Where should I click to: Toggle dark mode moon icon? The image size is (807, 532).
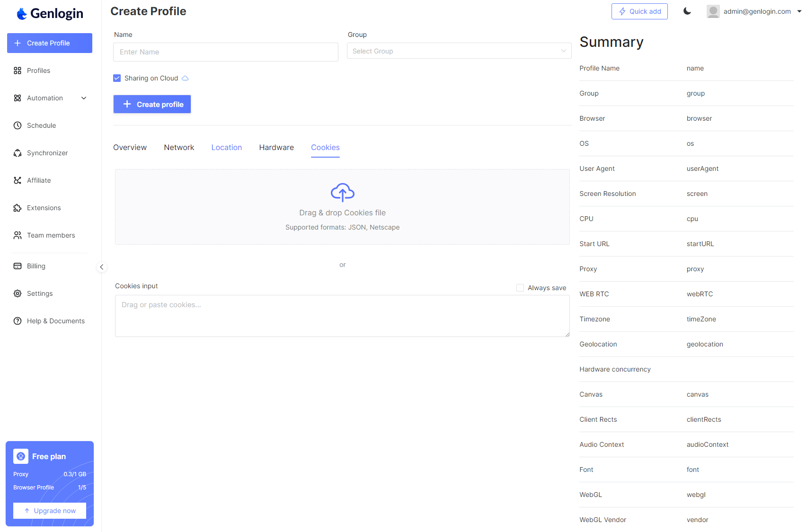(687, 11)
